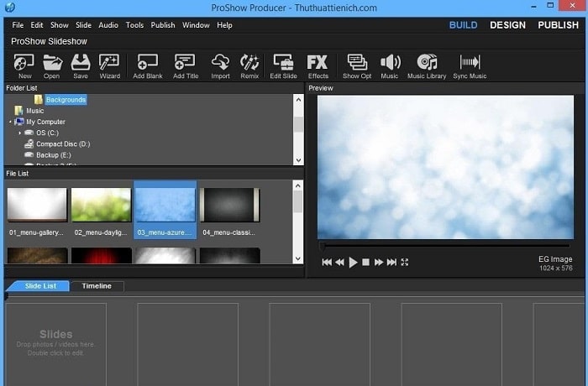The width and height of the screenshot is (588, 386).
Task: Switch to the DESIGN workspace
Action: coord(507,25)
